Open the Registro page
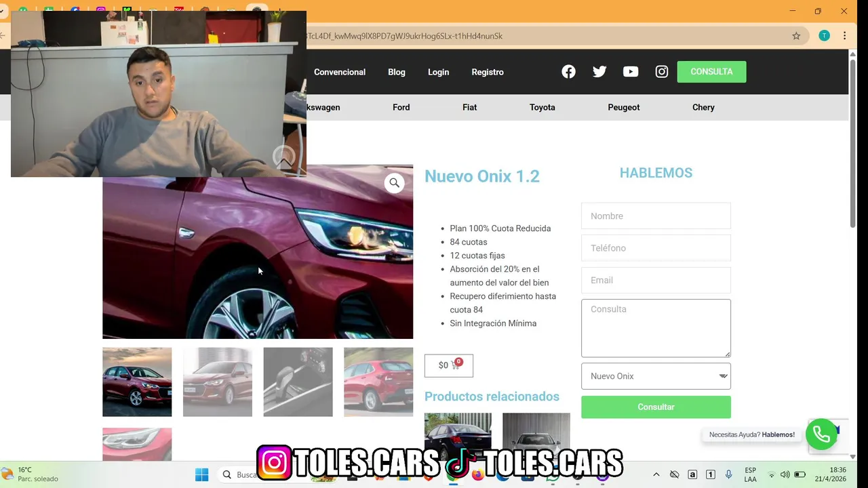 tap(488, 72)
